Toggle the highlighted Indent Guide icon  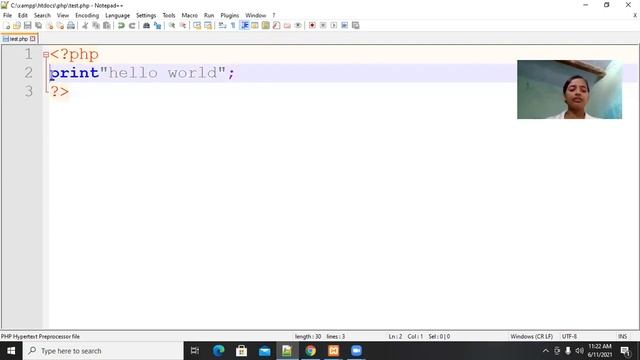click(244, 25)
